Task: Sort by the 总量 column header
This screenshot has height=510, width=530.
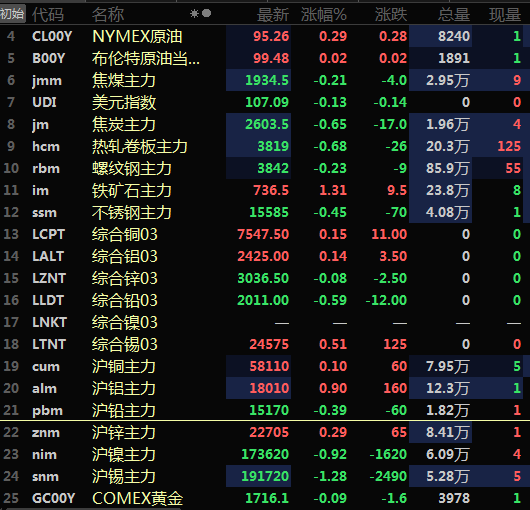Action: coord(454,15)
